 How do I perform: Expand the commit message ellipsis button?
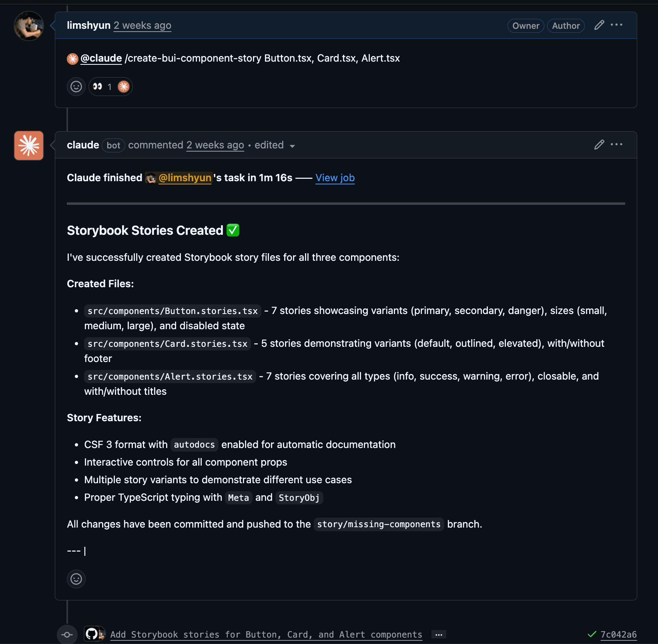439,635
